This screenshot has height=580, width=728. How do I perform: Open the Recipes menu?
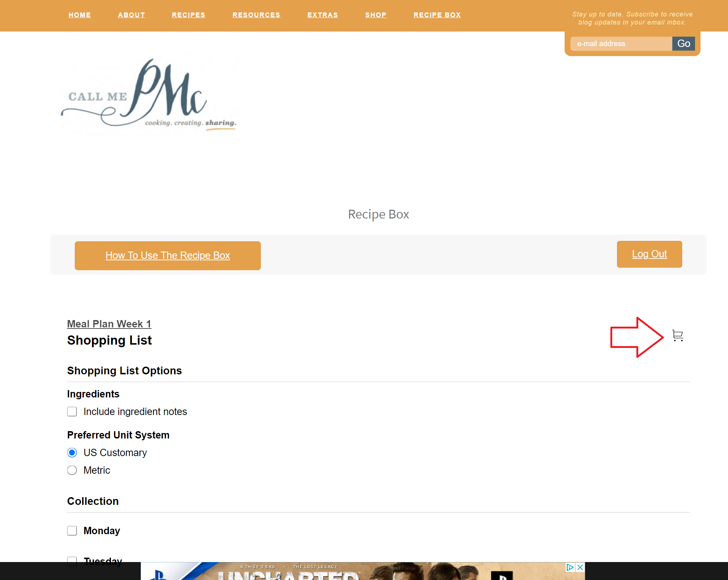click(x=188, y=14)
